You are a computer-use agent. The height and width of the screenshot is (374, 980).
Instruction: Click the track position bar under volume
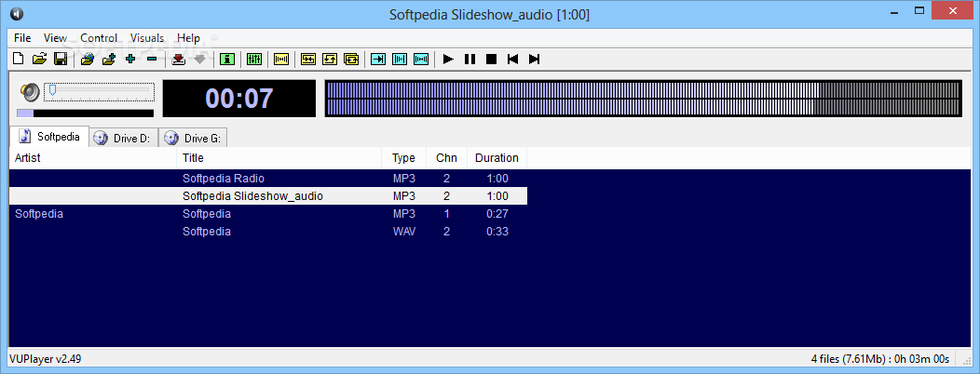[85, 113]
